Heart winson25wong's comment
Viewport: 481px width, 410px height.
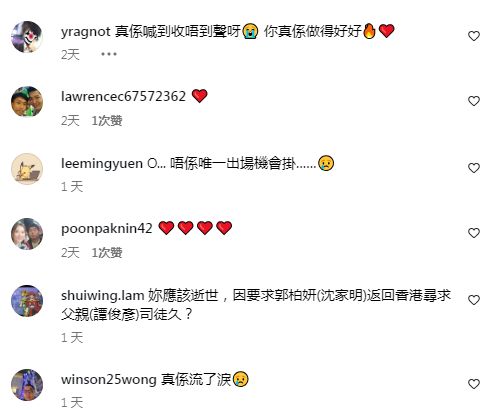[473, 384]
